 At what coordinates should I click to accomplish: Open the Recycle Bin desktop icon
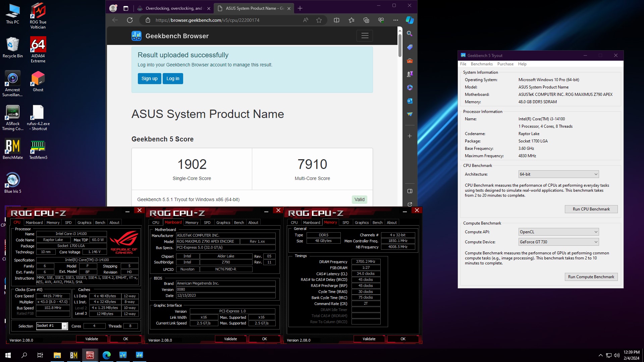12,47
